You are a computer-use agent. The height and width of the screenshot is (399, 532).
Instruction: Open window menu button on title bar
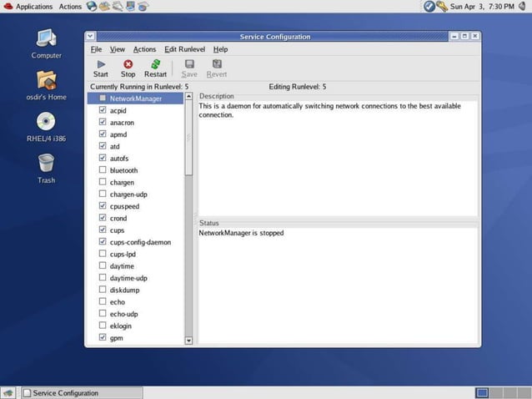(x=90, y=36)
